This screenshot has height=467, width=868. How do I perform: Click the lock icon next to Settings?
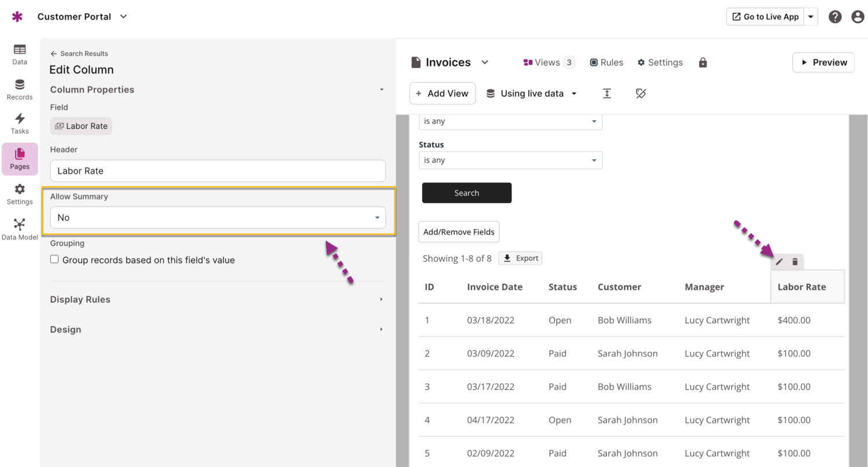point(703,62)
